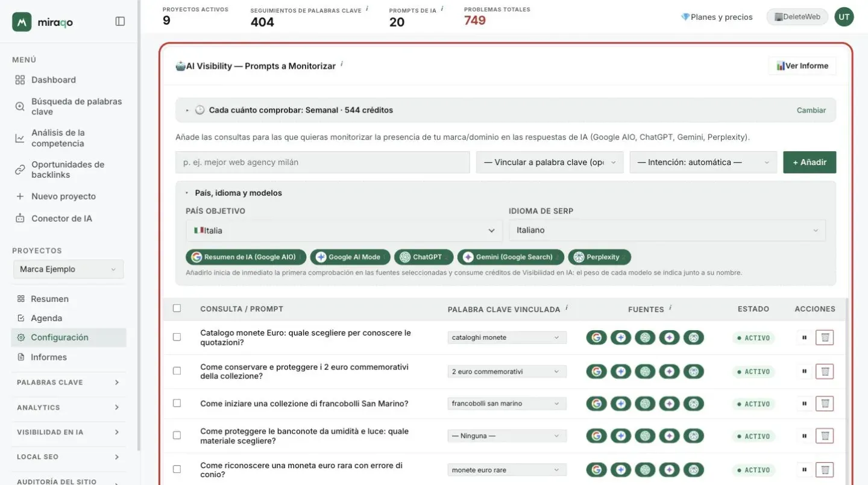Click info icon next to Prompts a Monitorizar
Viewport: 868px width, 485px height.
342,64
